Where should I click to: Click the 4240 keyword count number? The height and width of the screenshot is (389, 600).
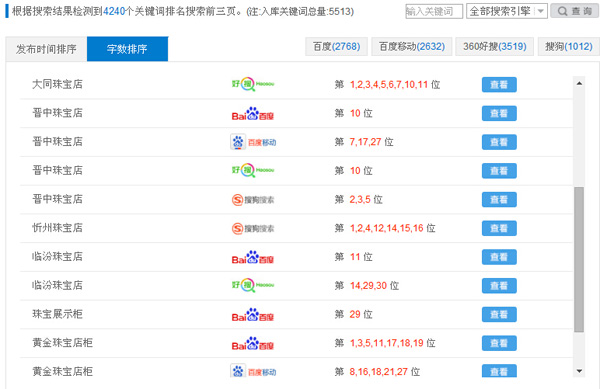[114, 11]
